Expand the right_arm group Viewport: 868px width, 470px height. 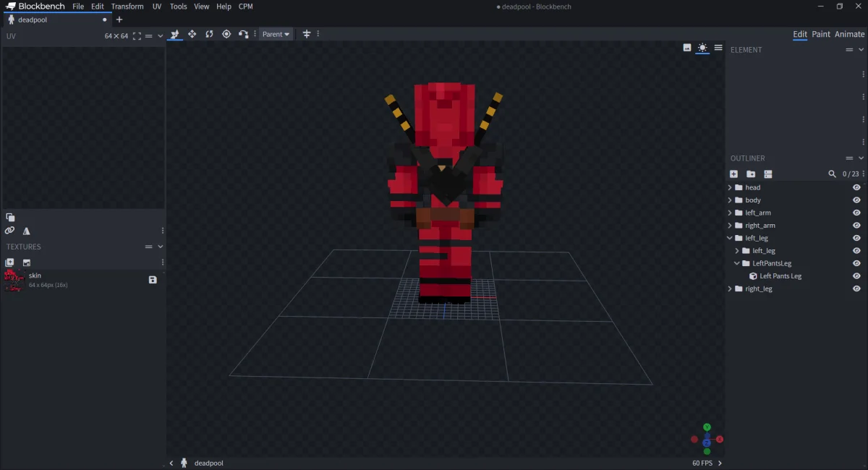coord(730,226)
